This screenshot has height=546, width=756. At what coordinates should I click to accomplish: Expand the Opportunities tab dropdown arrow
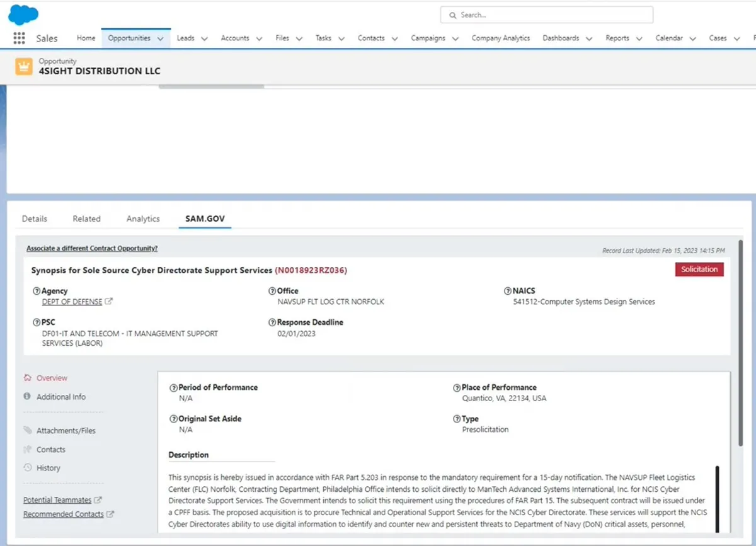[161, 38]
